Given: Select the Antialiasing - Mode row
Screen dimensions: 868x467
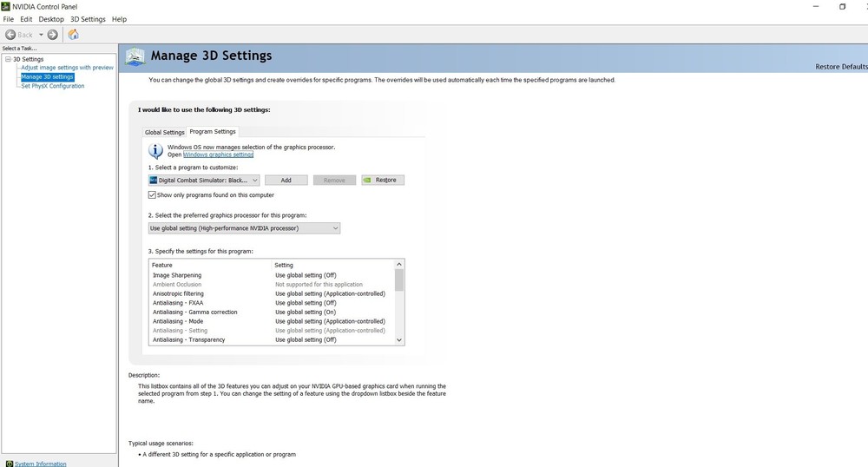Looking at the screenshot, I should click(272, 321).
